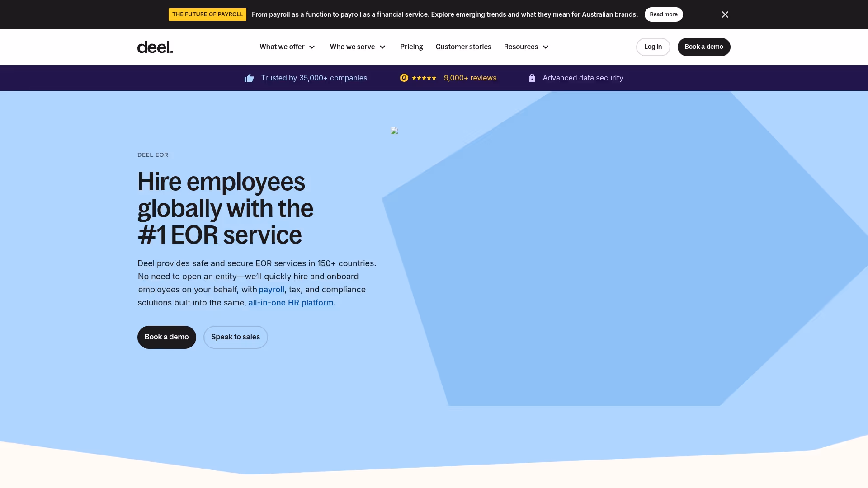Click the hero Book a demo button
The image size is (868, 488).
(x=166, y=337)
